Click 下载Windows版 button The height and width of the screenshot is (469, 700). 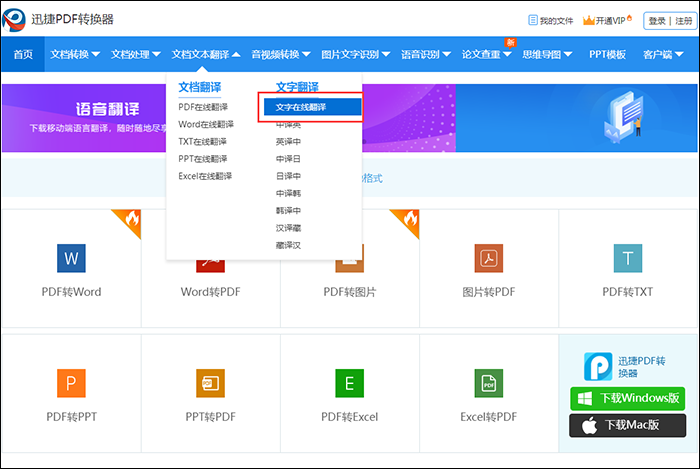tap(628, 398)
